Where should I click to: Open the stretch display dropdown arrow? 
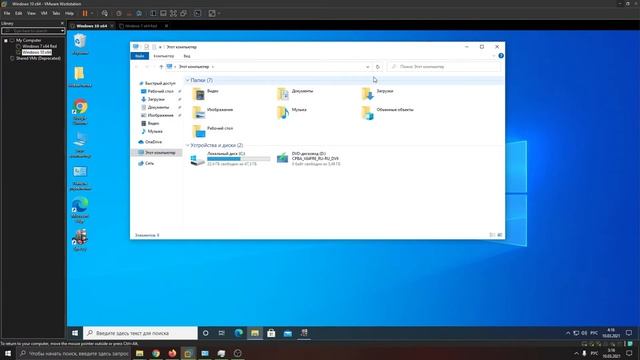[219, 13]
